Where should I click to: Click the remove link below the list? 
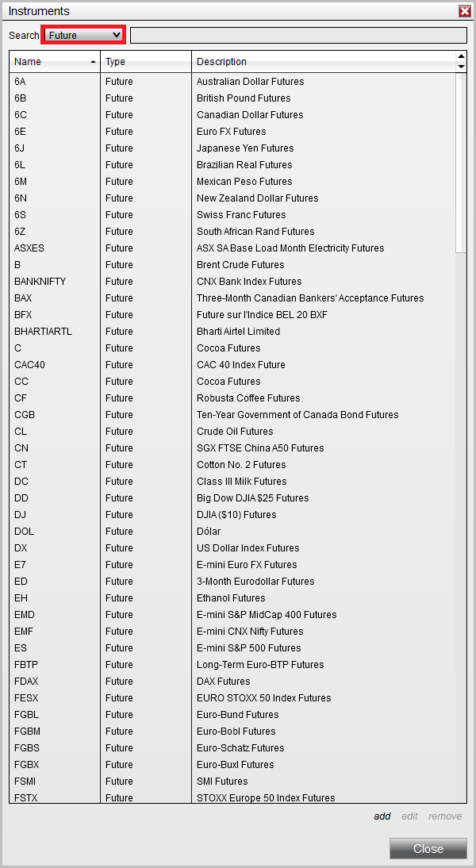[445, 816]
